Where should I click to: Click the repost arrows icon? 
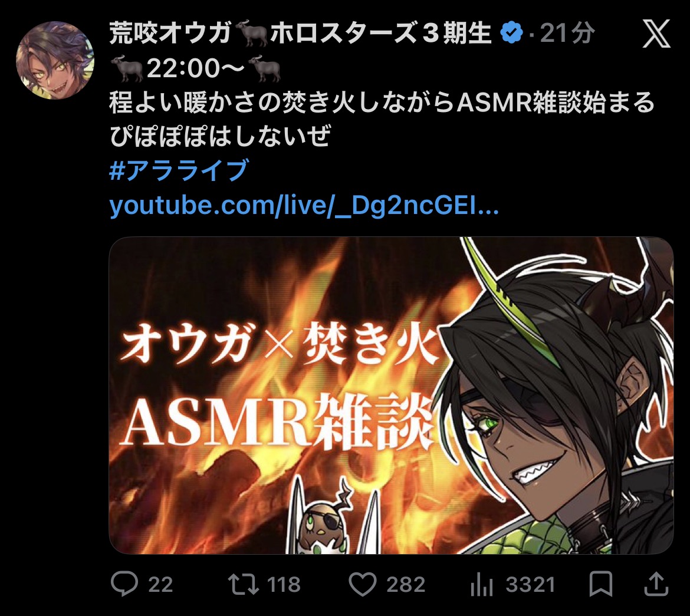[244, 584]
